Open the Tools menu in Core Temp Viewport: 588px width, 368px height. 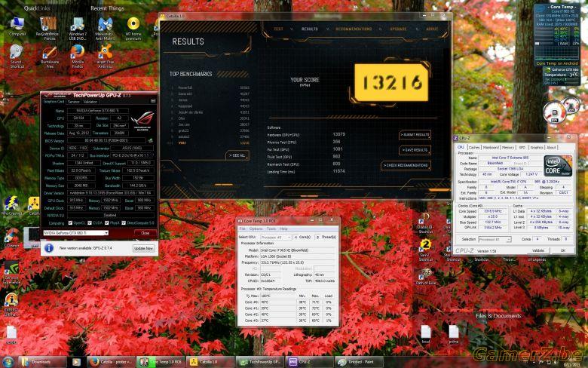click(271, 228)
